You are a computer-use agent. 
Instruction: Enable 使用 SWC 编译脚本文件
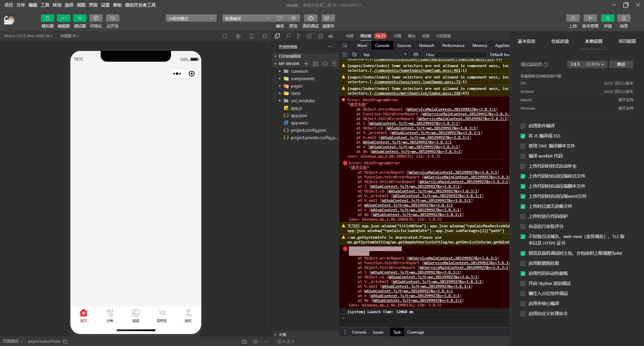[x=523, y=146]
